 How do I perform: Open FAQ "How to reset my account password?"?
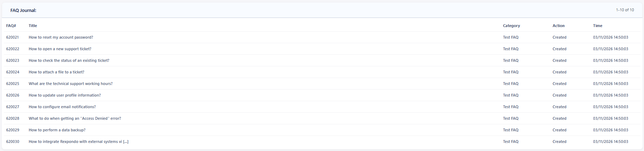point(61,37)
